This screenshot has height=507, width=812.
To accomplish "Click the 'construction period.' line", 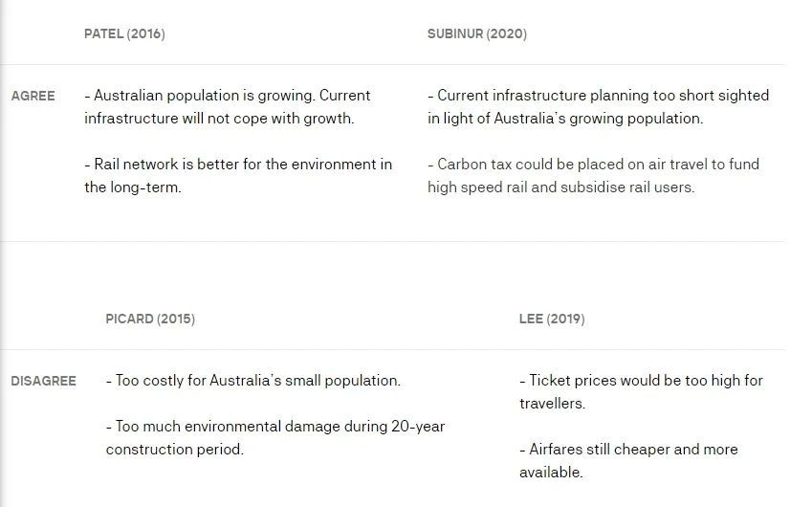I will [174, 449].
